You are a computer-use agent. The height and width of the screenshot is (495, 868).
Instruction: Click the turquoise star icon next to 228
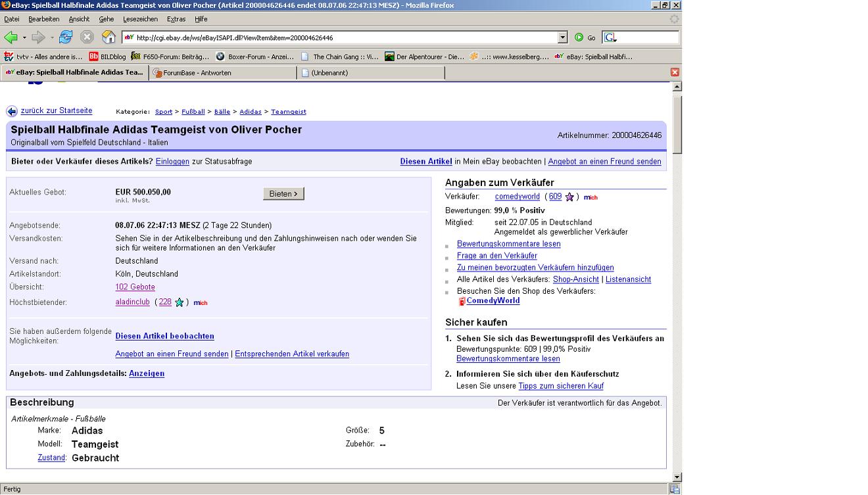[x=180, y=302]
